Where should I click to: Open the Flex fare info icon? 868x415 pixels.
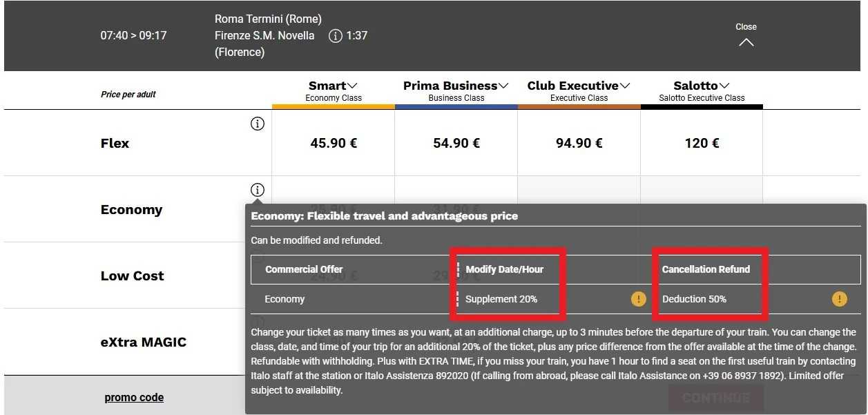pyautogui.click(x=258, y=124)
